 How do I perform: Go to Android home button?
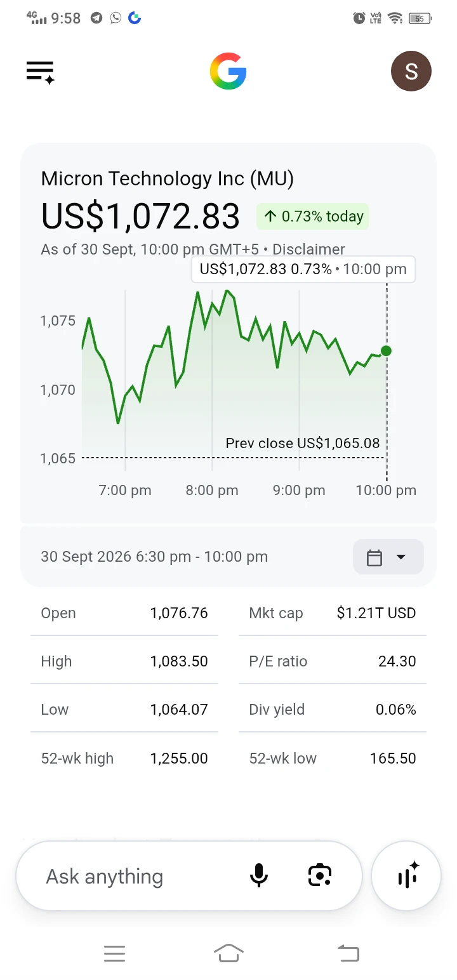click(x=228, y=953)
